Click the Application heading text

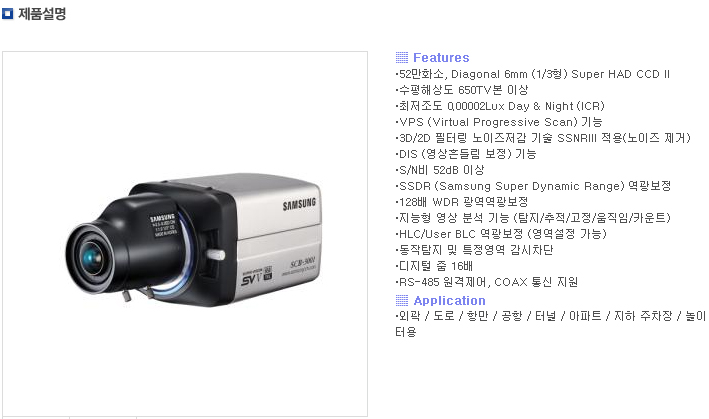(x=449, y=301)
